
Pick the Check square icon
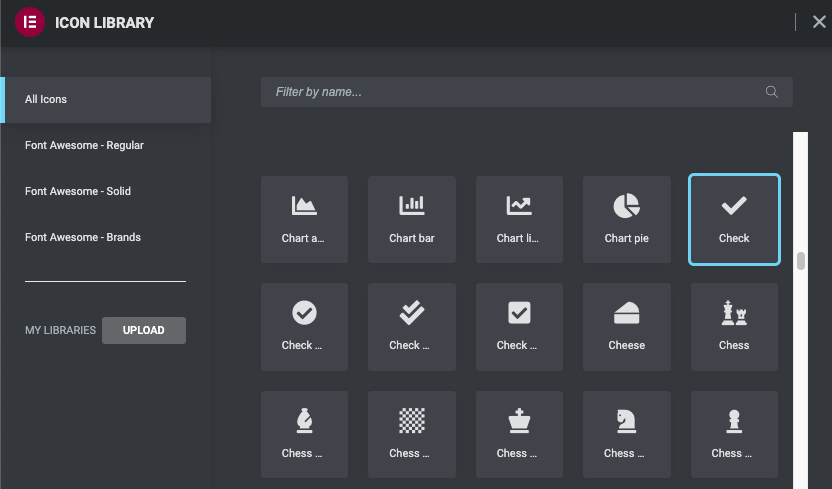coord(519,327)
